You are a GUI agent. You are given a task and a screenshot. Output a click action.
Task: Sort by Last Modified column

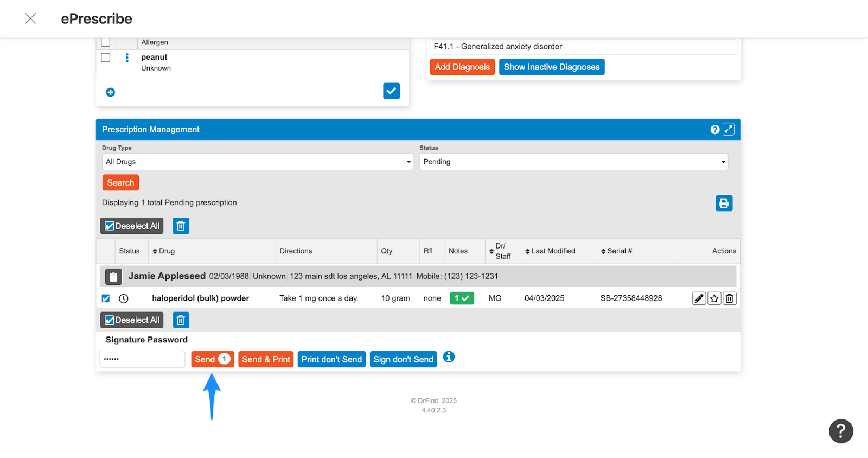(x=550, y=251)
